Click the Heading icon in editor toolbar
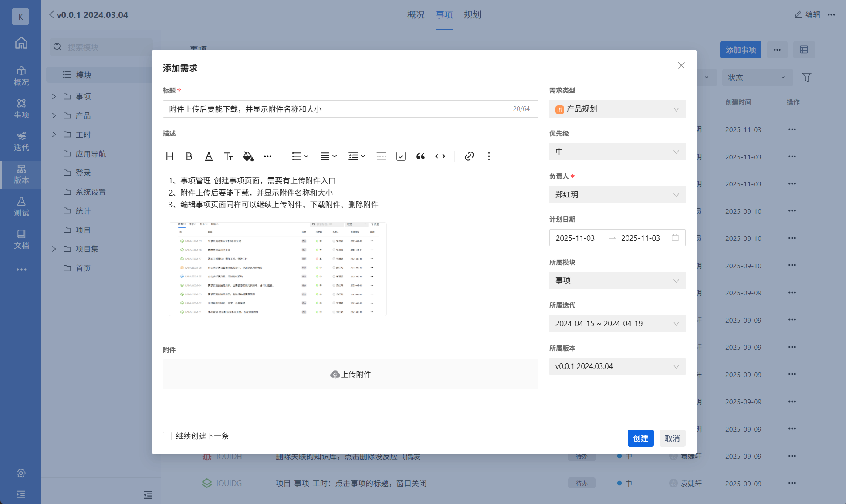This screenshot has height=504, width=846. click(x=170, y=156)
